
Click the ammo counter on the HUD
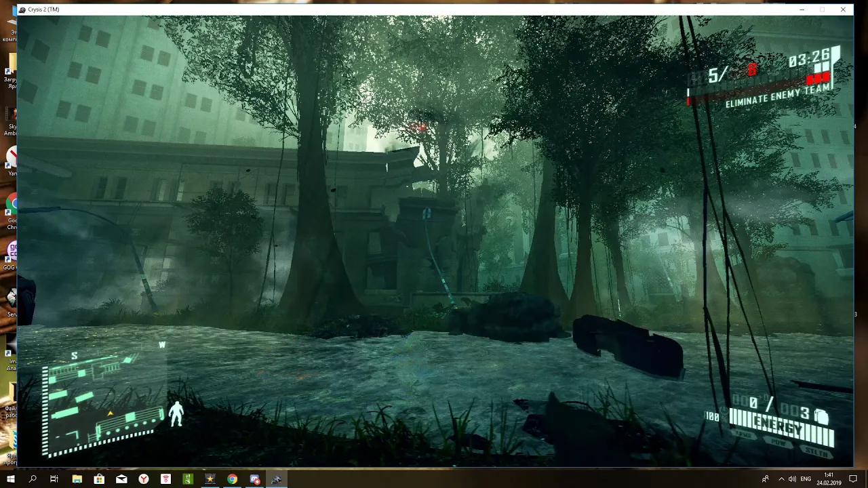click(x=771, y=409)
